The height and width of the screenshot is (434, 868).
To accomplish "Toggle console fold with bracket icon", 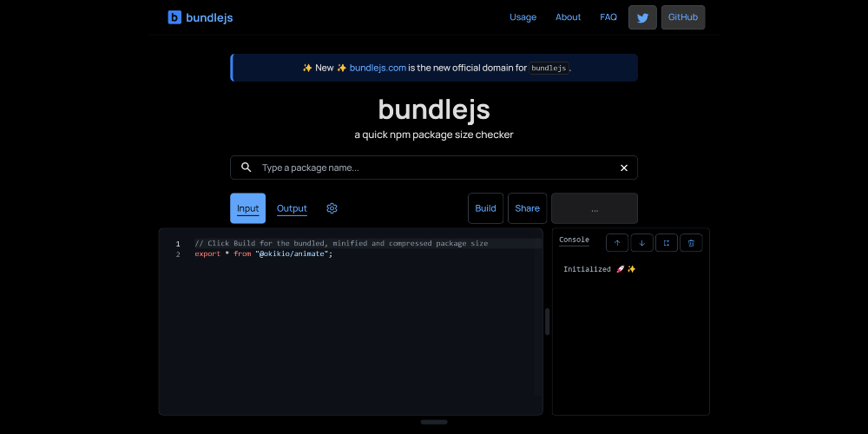I will point(667,242).
